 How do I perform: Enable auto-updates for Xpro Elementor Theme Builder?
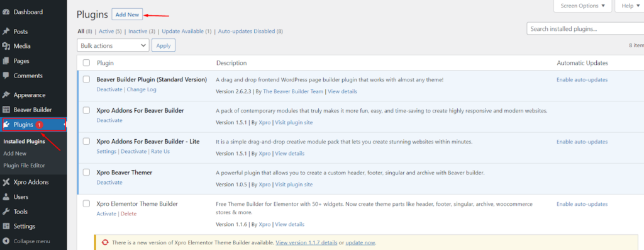click(x=582, y=204)
